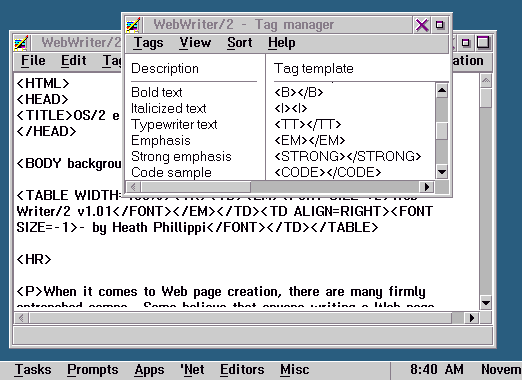The image size is (522, 380).
Task: Click the </HEAD> line in the editor
Action: click(46, 131)
